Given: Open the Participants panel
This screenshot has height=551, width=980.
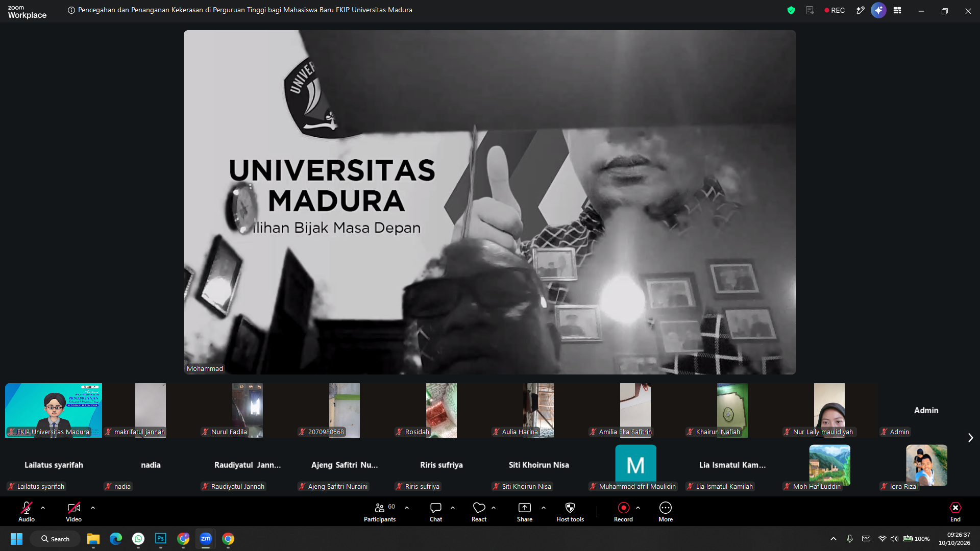Looking at the screenshot, I should click(x=380, y=512).
